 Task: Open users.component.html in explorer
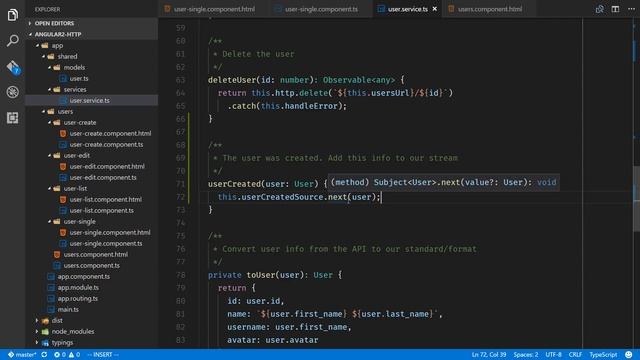[95, 255]
